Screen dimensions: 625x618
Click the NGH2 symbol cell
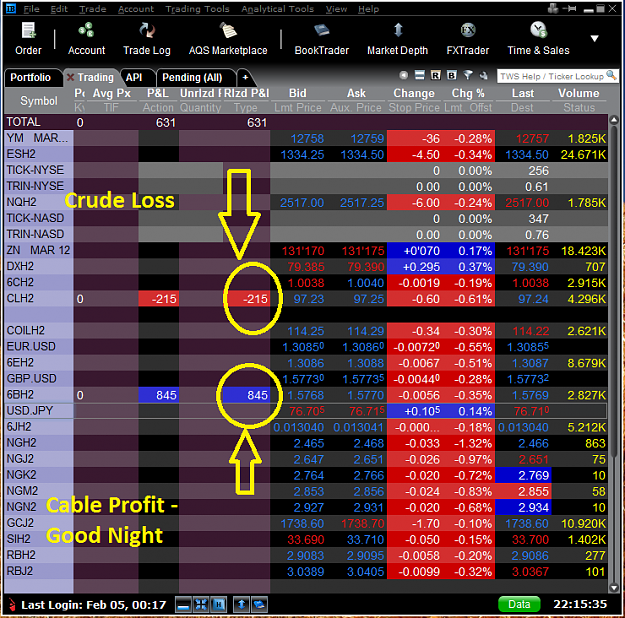point(39,443)
